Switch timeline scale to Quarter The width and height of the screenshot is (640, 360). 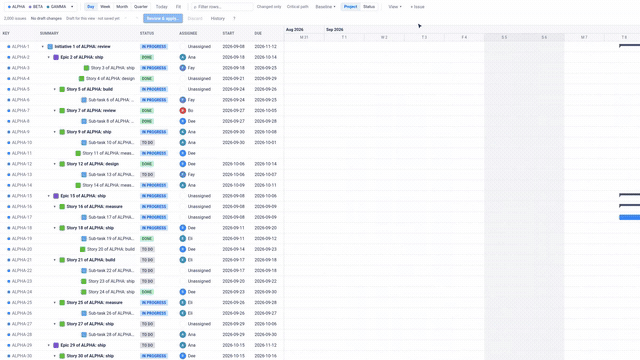coord(141,7)
